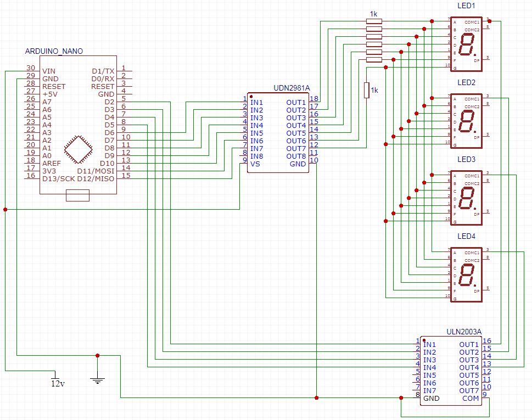Click the OUT7 pin label on ULN2003A
532x420 pixels.
pos(469,391)
